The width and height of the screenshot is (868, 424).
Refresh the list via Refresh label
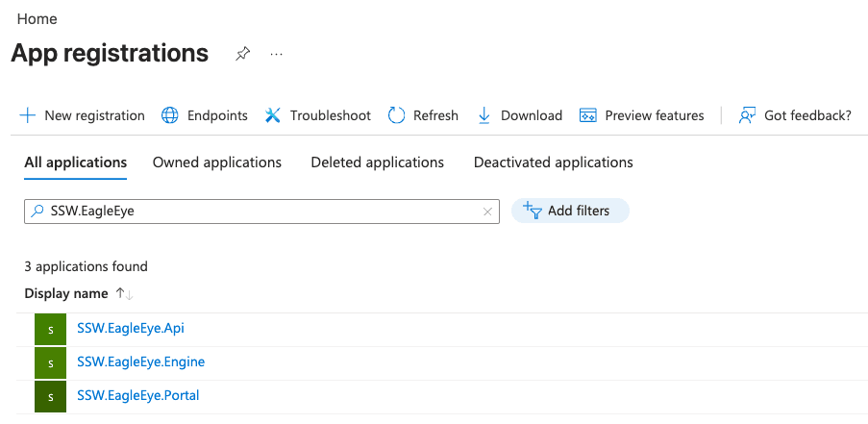point(435,115)
